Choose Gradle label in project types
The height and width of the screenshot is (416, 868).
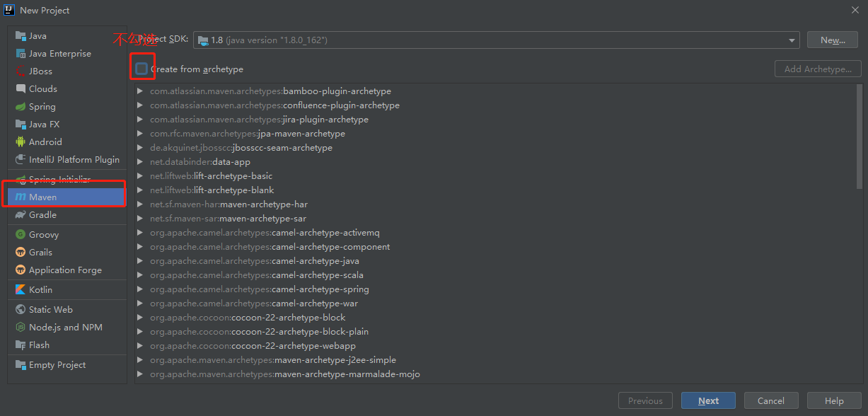click(x=42, y=215)
